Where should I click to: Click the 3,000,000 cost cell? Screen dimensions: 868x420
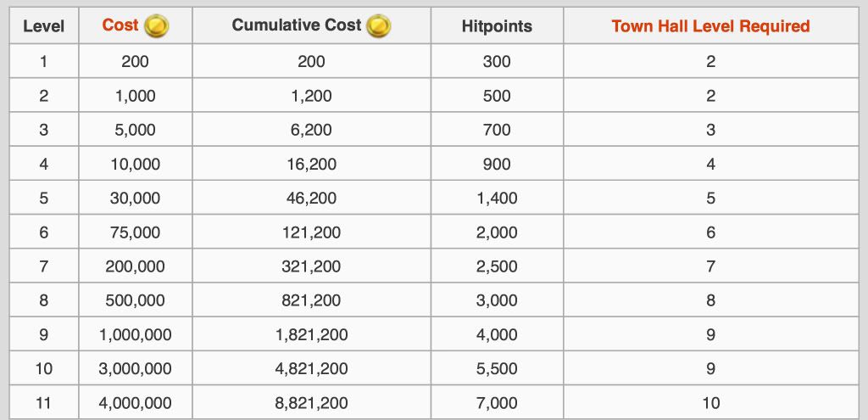click(x=136, y=369)
